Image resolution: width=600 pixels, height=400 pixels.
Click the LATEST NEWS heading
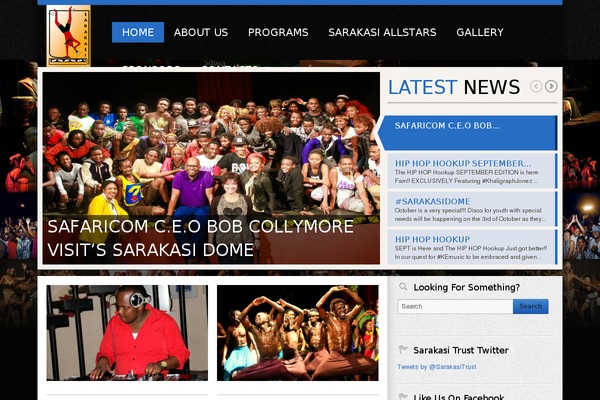point(454,87)
